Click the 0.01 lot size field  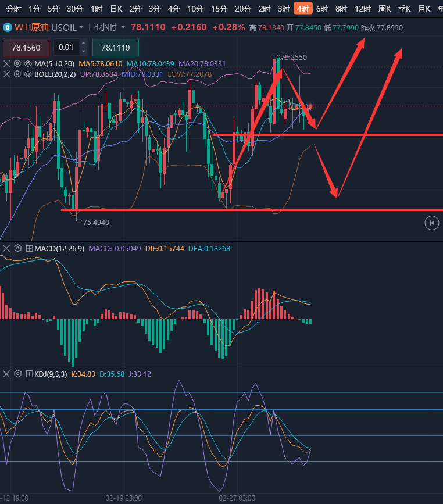point(66,47)
